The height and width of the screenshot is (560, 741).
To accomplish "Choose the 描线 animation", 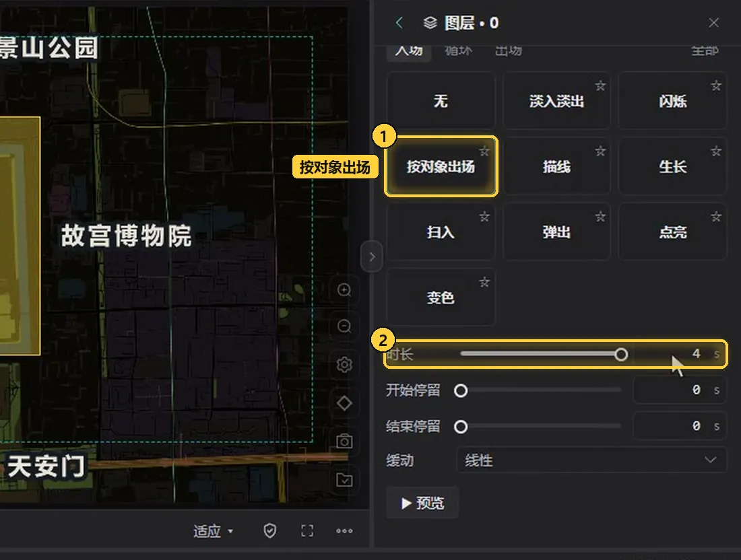I will click(556, 166).
